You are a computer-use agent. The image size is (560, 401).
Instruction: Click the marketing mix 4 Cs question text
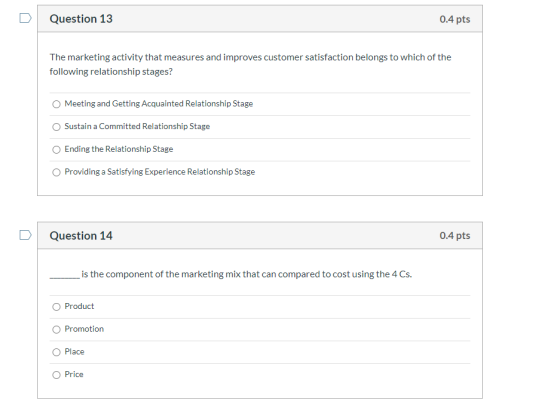(x=231, y=274)
